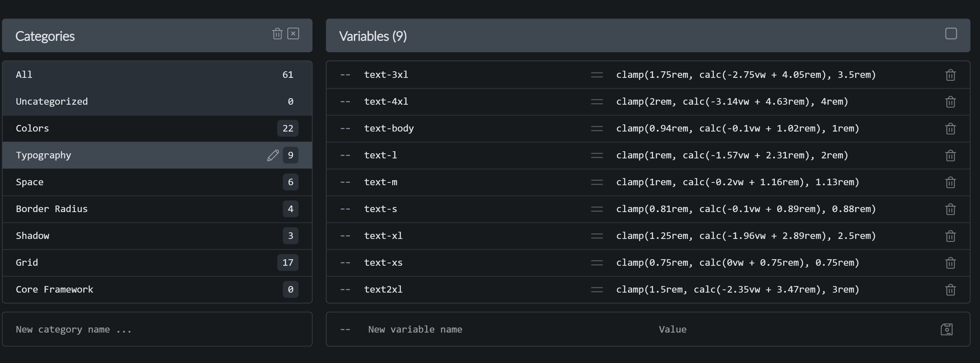Screen dimensions: 980x363
Task: Click the Colors count badge 22
Action: [x=288, y=129]
